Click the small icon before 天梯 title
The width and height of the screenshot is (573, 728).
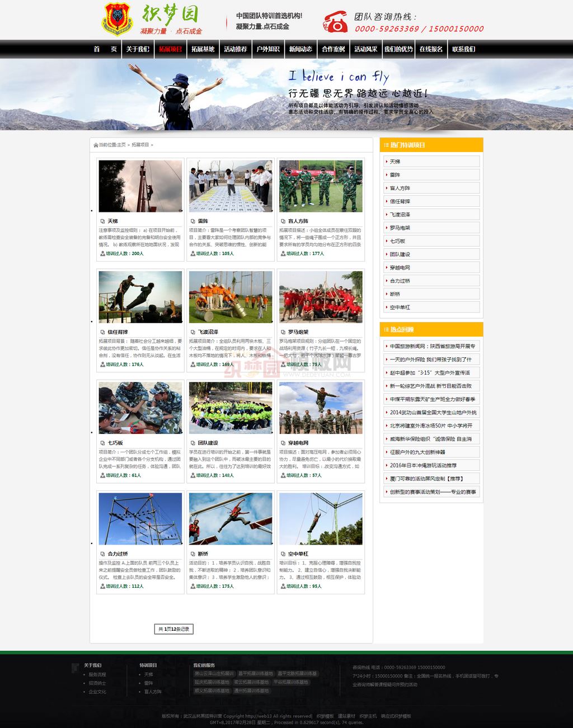coord(102,221)
